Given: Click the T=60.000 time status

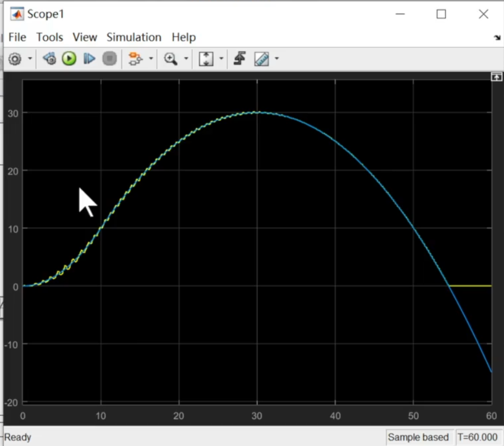Looking at the screenshot, I should tap(477, 437).
